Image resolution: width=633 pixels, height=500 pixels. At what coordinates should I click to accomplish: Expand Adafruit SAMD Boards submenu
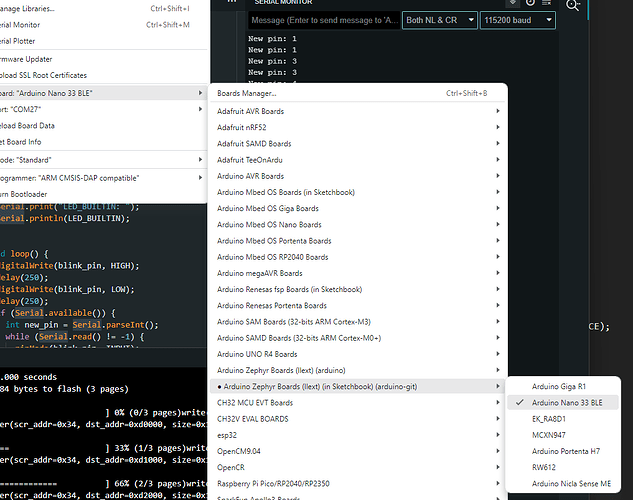coord(358,144)
